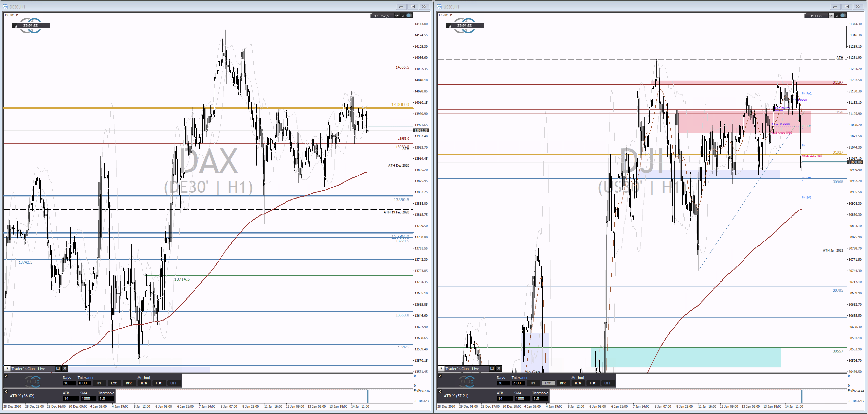Screen dimensions: 868x414
Task: Click the ATR field showing 14 on US30
Action: [x=505, y=399]
